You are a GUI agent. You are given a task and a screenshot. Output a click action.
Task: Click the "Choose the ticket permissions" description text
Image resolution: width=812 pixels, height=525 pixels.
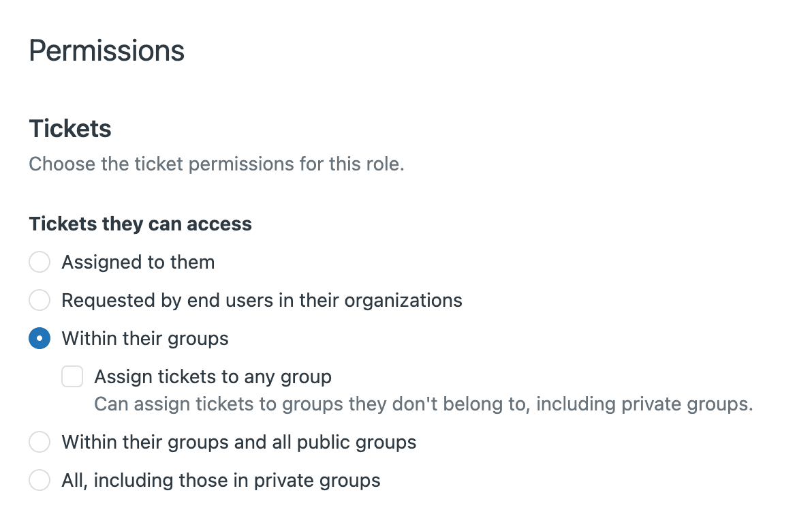217,164
